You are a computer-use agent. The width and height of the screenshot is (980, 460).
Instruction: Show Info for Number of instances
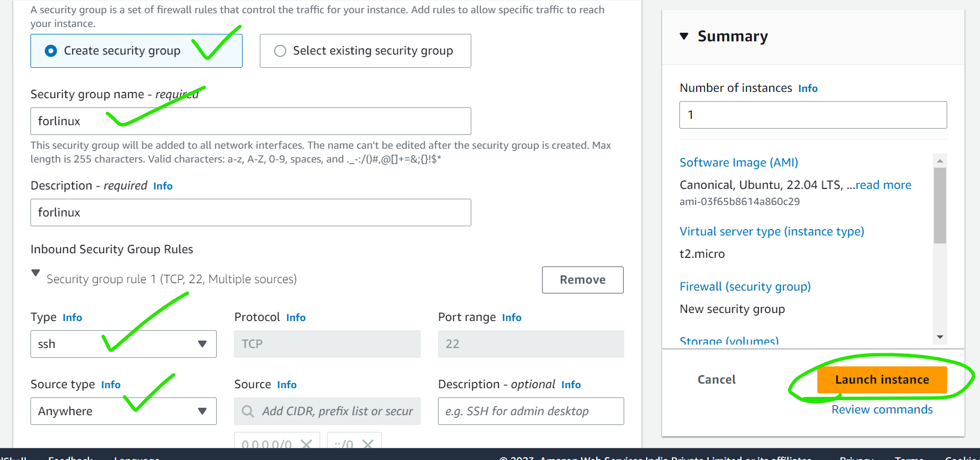coord(808,88)
